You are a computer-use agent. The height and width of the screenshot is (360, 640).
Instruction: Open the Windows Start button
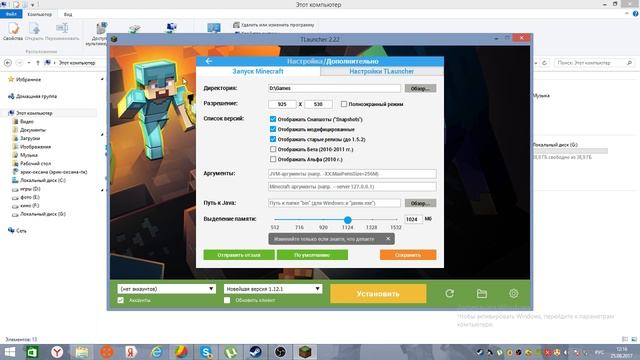9,352
